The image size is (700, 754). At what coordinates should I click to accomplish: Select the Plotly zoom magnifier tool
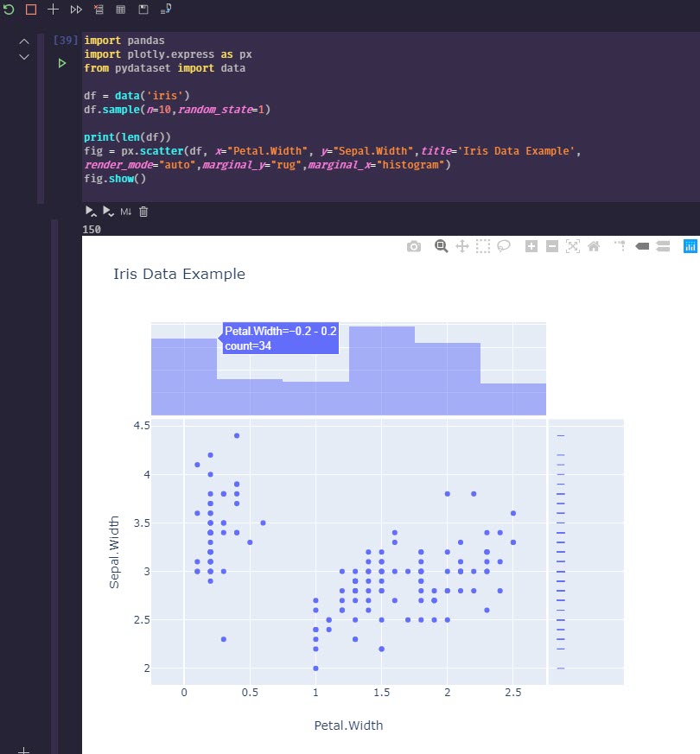point(442,246)
